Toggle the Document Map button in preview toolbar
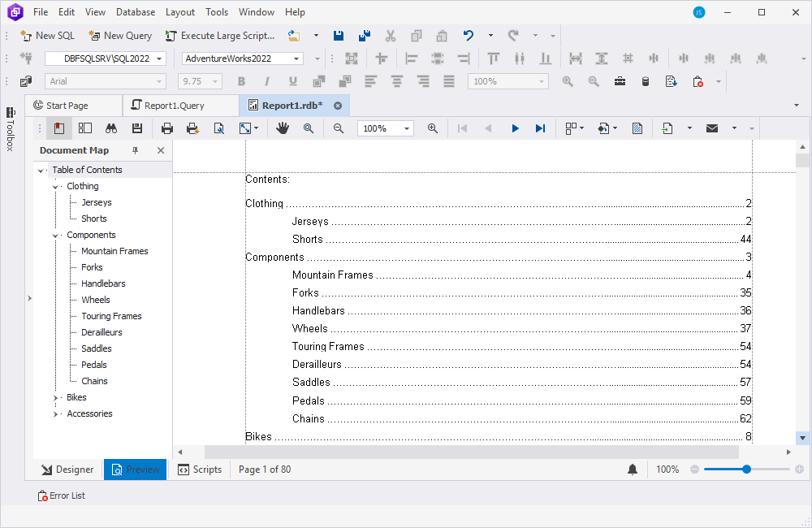This screenshot has width=812, height=528. [59, 128]
